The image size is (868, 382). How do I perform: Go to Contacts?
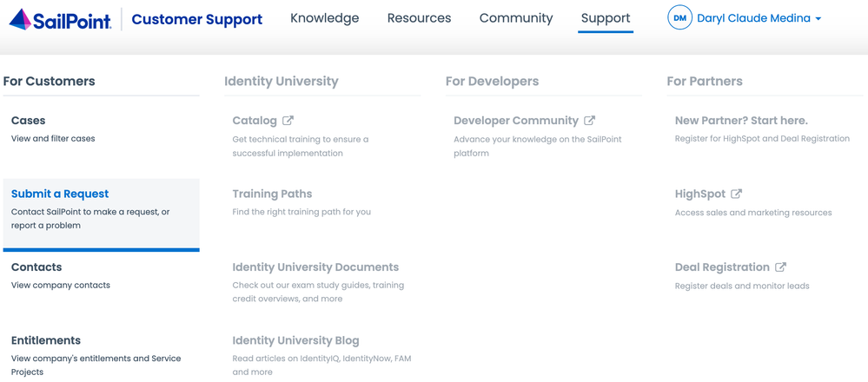coord(36,267)
